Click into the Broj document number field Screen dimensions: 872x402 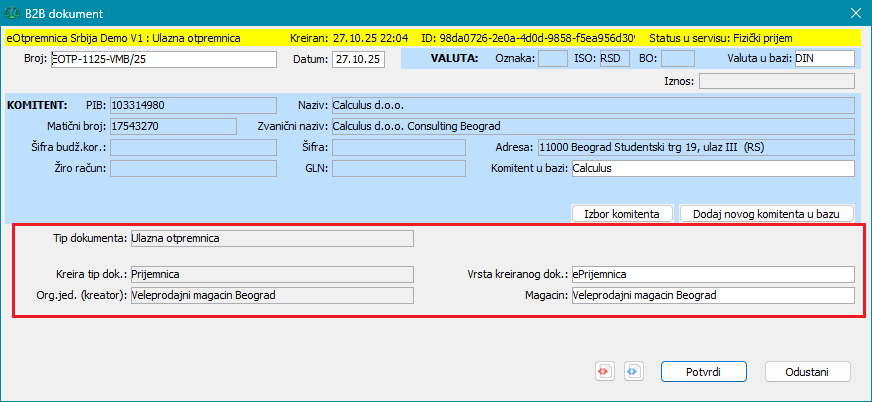[x=163, y=59]
